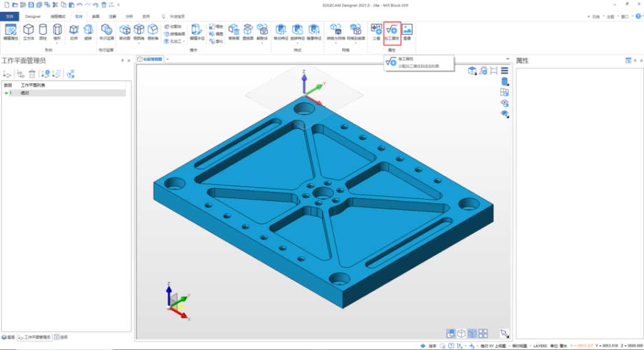The width and height of the screenshot is (644, 350).
Task: Toggle wireframe cube display mode in viewport
Action: (x=461, y=334)
